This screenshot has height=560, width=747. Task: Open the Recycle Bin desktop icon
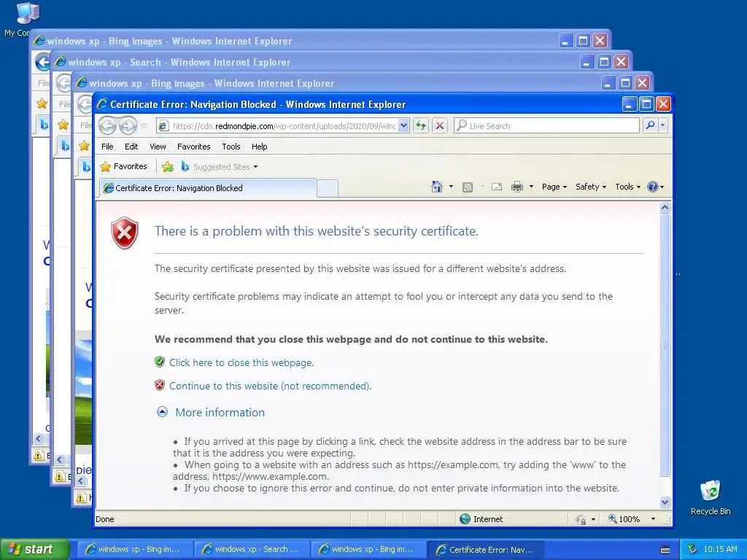(711, 497)
